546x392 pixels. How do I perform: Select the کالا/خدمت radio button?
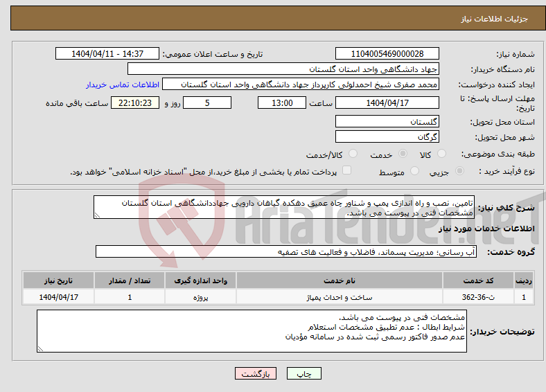[353, 154]
